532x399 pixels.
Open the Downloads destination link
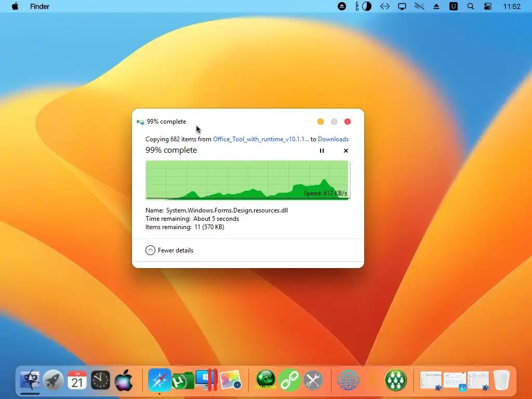click(333, 139)
